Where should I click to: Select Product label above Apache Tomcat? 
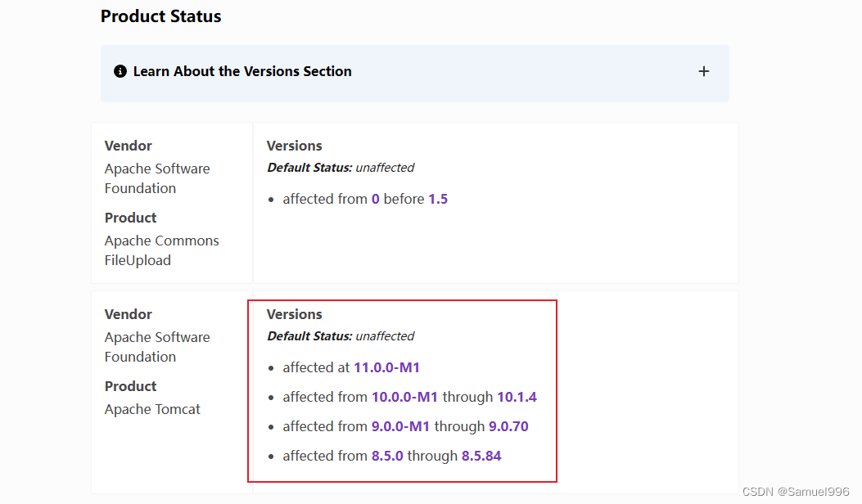(131, 386)
